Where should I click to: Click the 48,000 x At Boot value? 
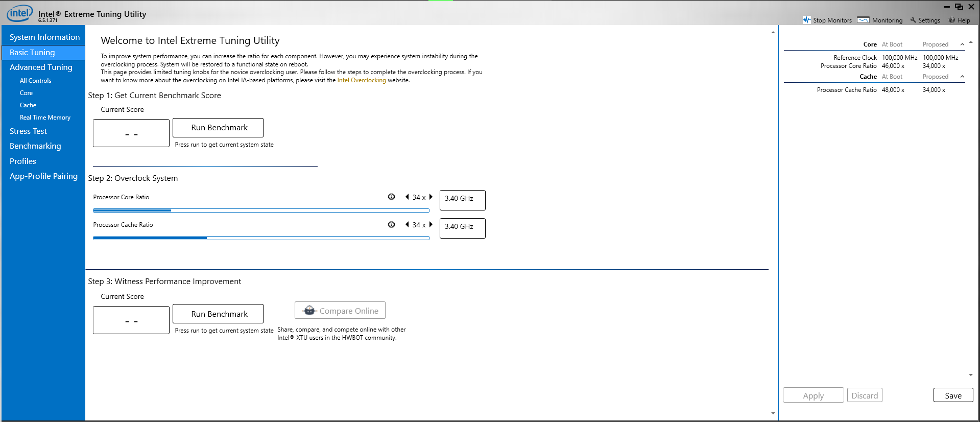coord(893,90)
